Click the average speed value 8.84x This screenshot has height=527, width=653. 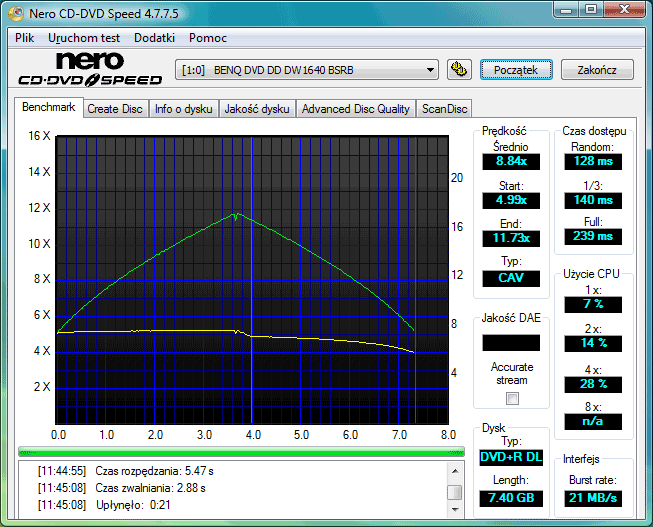coord(511,161)
